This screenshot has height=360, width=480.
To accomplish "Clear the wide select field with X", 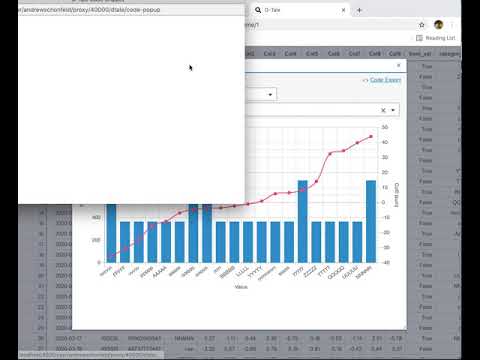I will pos(383,110).
